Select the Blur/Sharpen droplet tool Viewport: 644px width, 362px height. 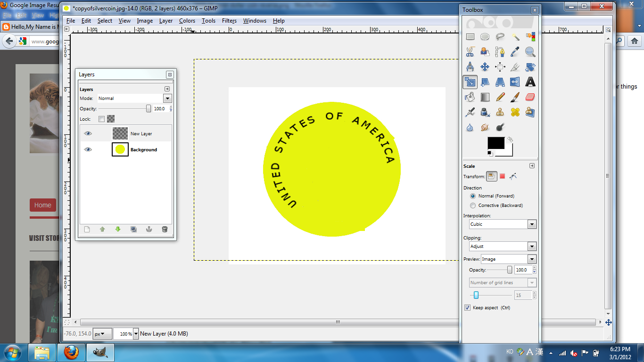pos(470,127)
